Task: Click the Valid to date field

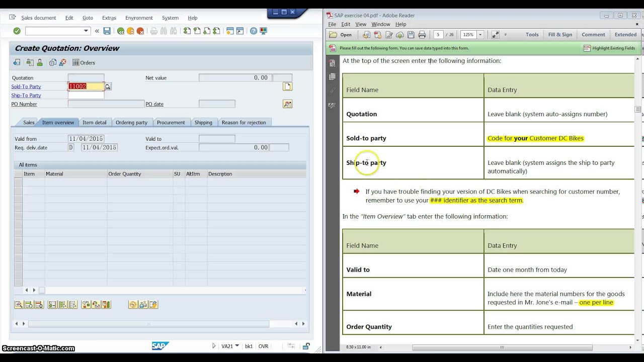Action: pyautogui.click(x=217, y=139)
